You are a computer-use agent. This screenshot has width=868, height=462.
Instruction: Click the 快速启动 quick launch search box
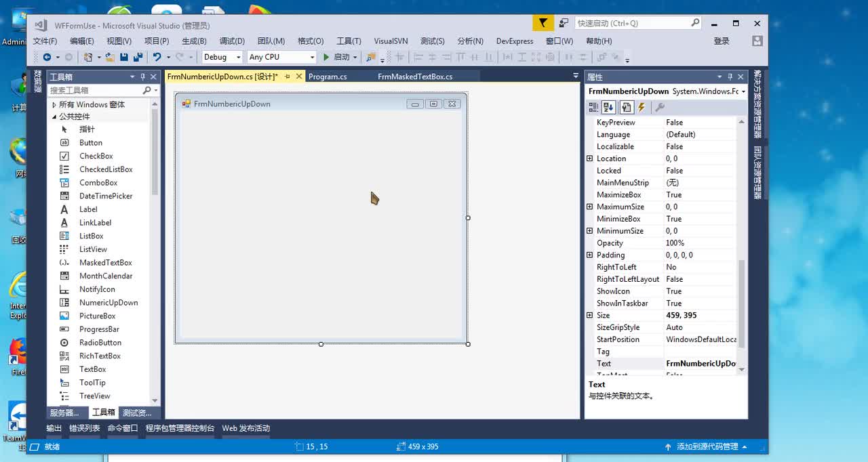coord(637,23)
